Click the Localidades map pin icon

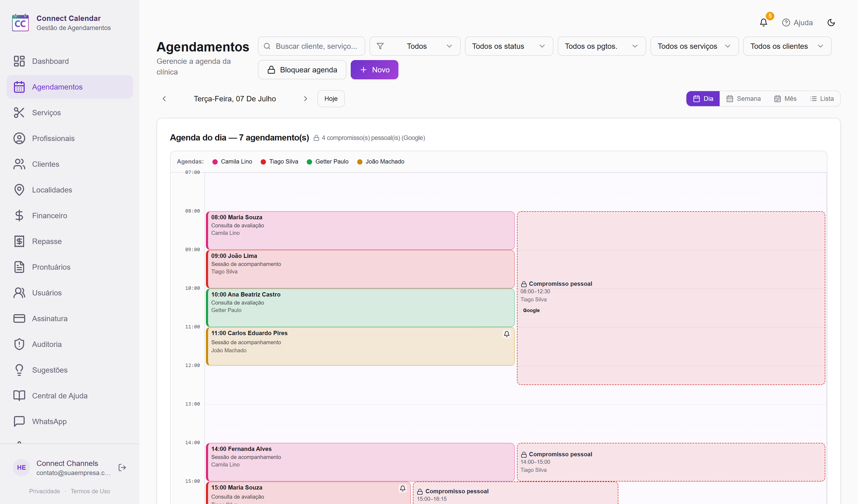pos(19,190)
